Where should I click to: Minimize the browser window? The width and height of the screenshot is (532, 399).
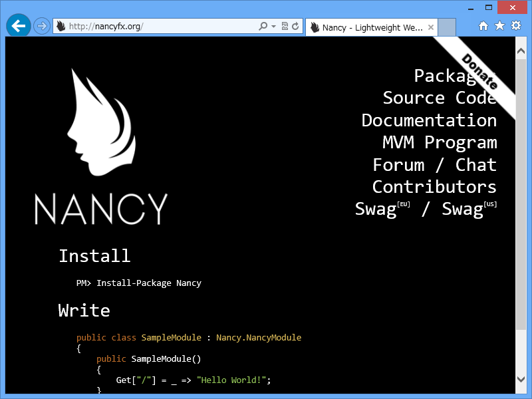(471, 8)
